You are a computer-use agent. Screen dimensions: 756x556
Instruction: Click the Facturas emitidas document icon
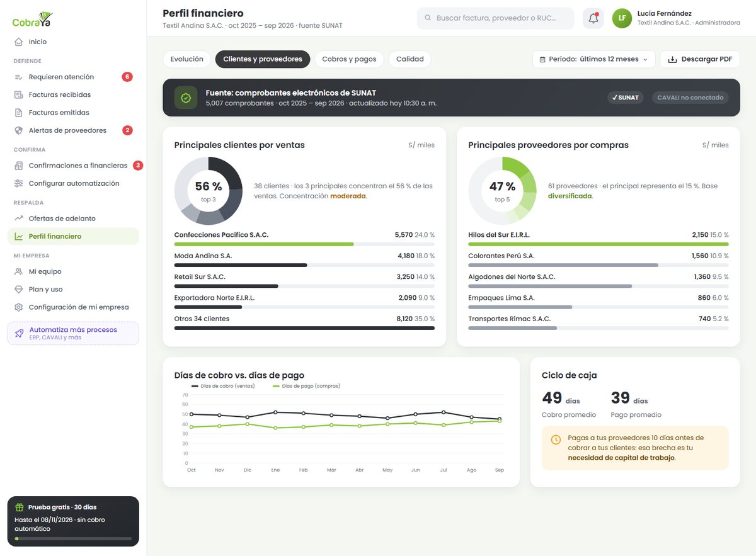(x=18, y=113)
